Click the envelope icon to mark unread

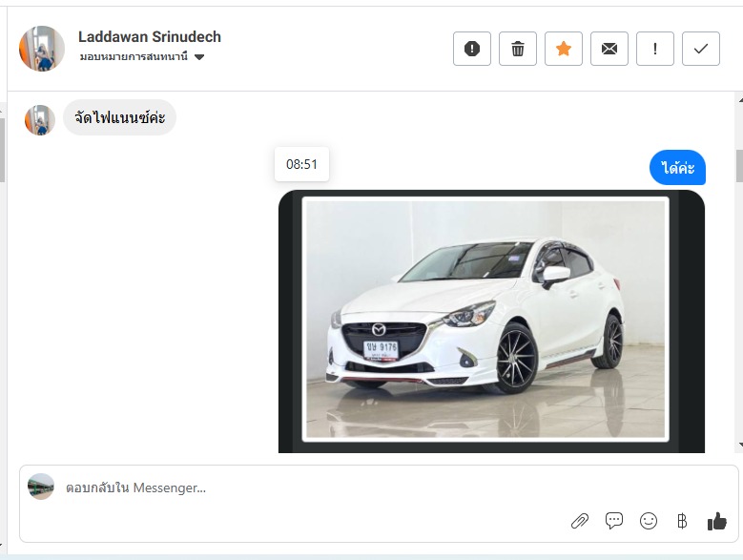point(609,49)
